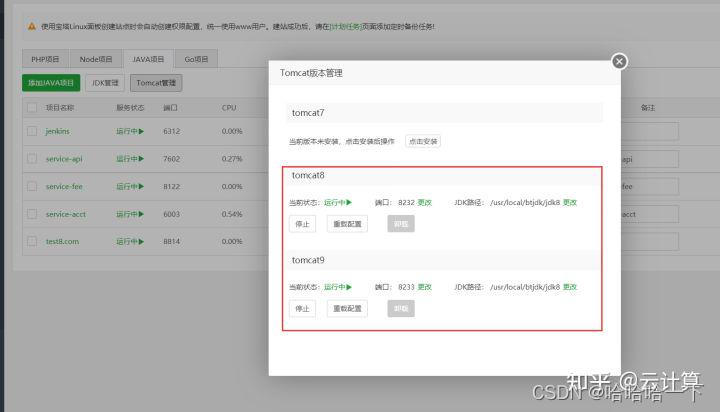Change the tomcat9 JDK path via 更改
This screenshot has height=412, width=720.
click(570, 287)
